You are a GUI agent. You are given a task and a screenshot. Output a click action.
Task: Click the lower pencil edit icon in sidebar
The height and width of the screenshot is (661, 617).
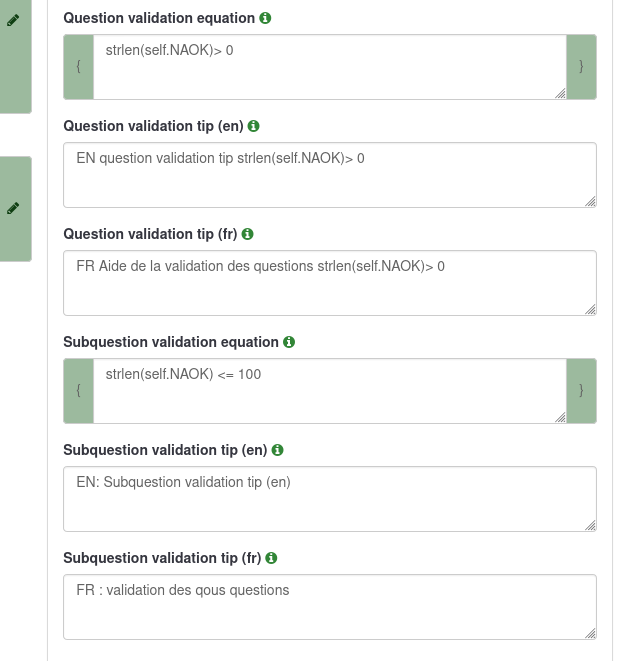13,208
